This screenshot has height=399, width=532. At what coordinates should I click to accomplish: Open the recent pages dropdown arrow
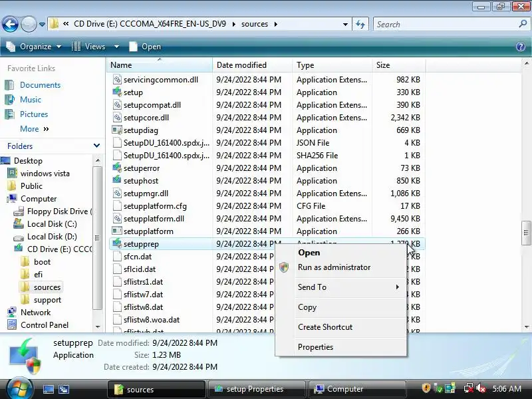coord(42,25)
